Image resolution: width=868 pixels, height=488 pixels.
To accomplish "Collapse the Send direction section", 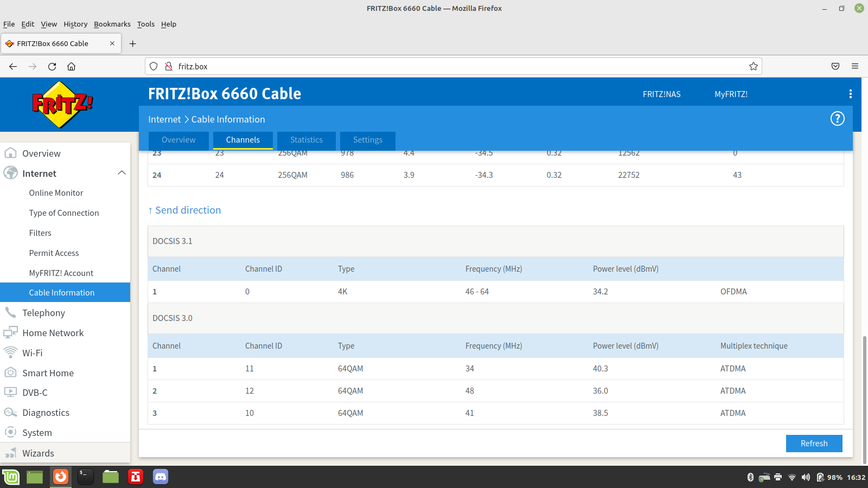I will tap(184, 210).
